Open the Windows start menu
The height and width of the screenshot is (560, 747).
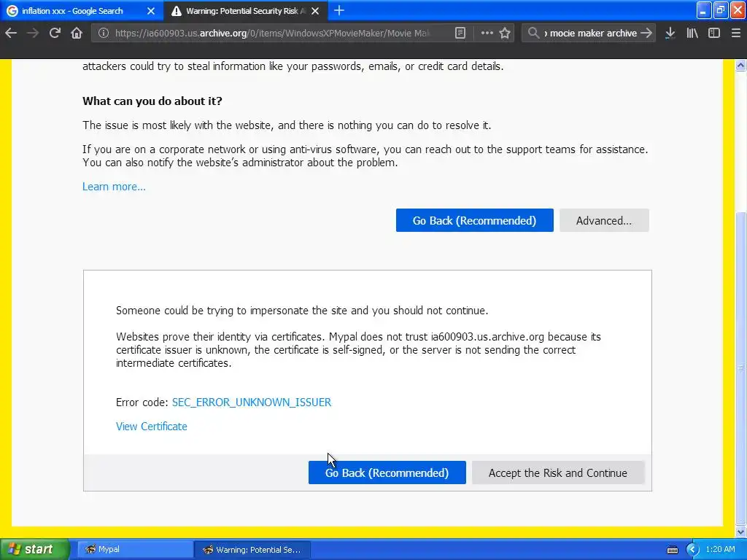(34, 550)
